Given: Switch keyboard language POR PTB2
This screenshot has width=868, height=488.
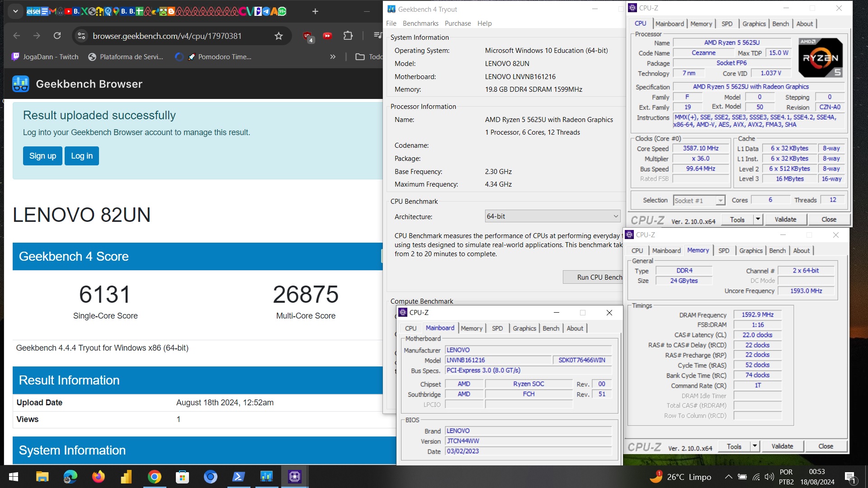Looking at the screenshot, I should pos(786,477).
